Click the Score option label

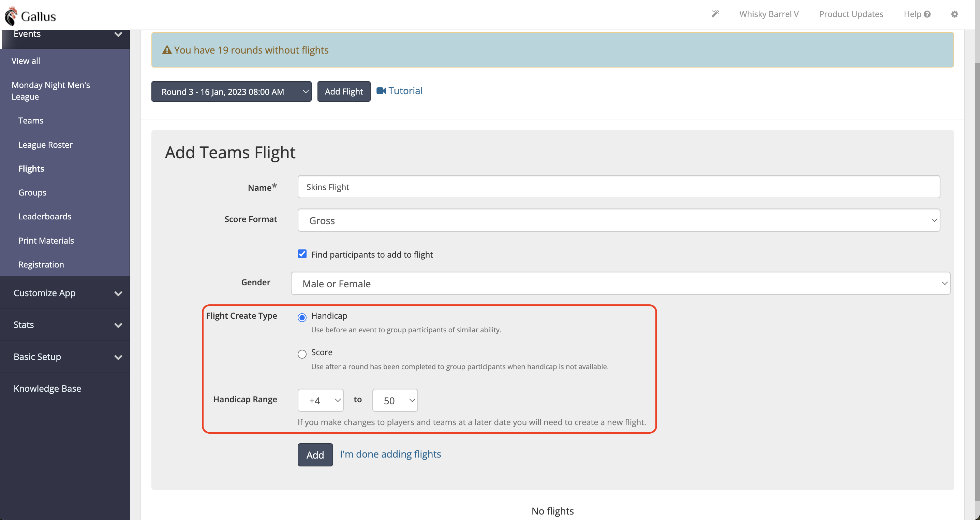[322, 352]
